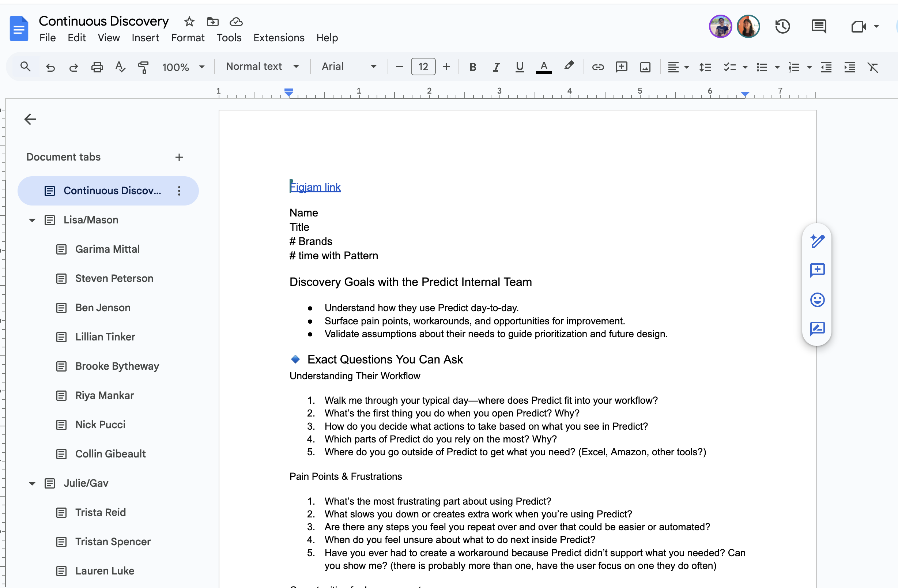Open the View menu
The image size is (898, 588).
pyautogui.click(x=109, y=38)
